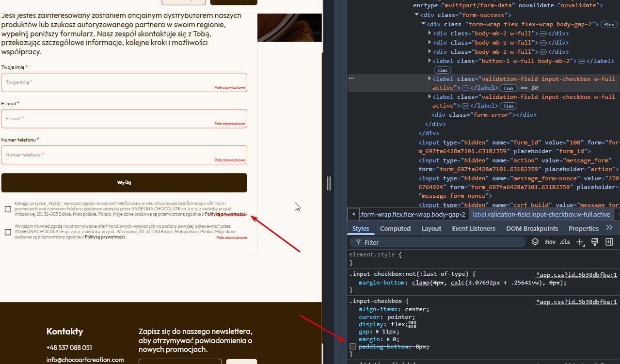Click flex badge under button-1 label

(443, 70)
